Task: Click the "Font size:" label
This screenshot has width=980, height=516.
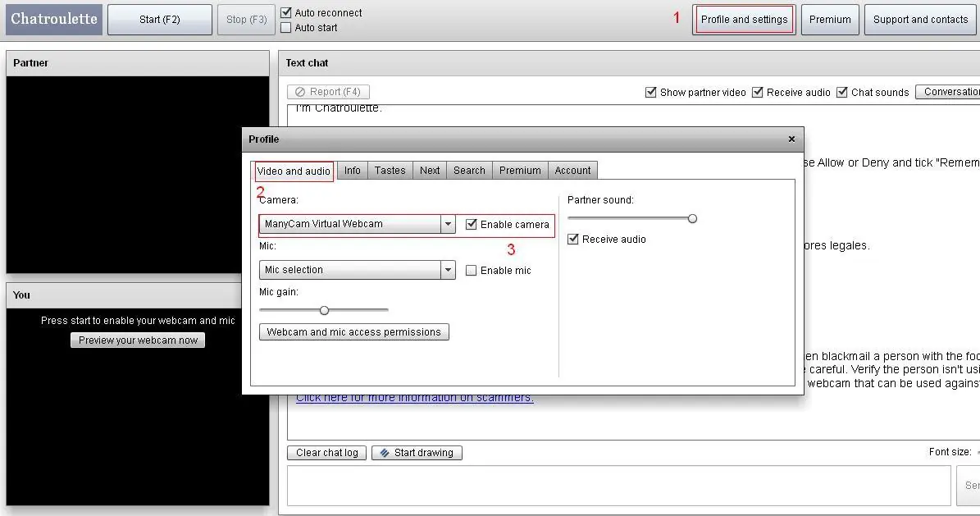Action: pos(950,451)
